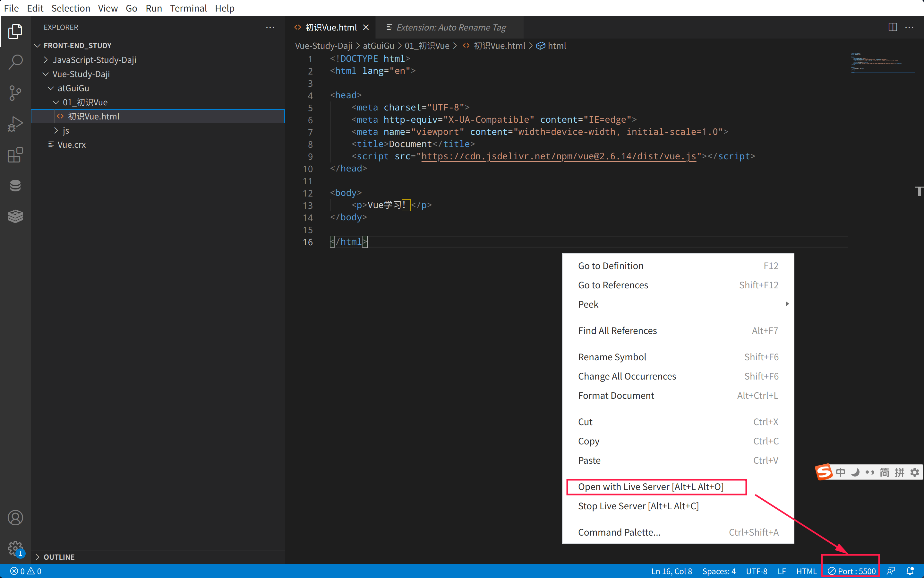Screen dimensions: 924x578
Task: Open Sogou input settings gear
Action: click(914, 472)
